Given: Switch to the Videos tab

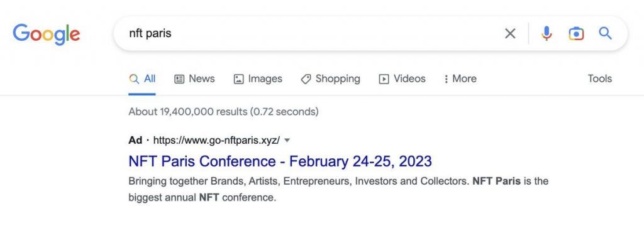Looking at the screenshot, I should [402, 79].
